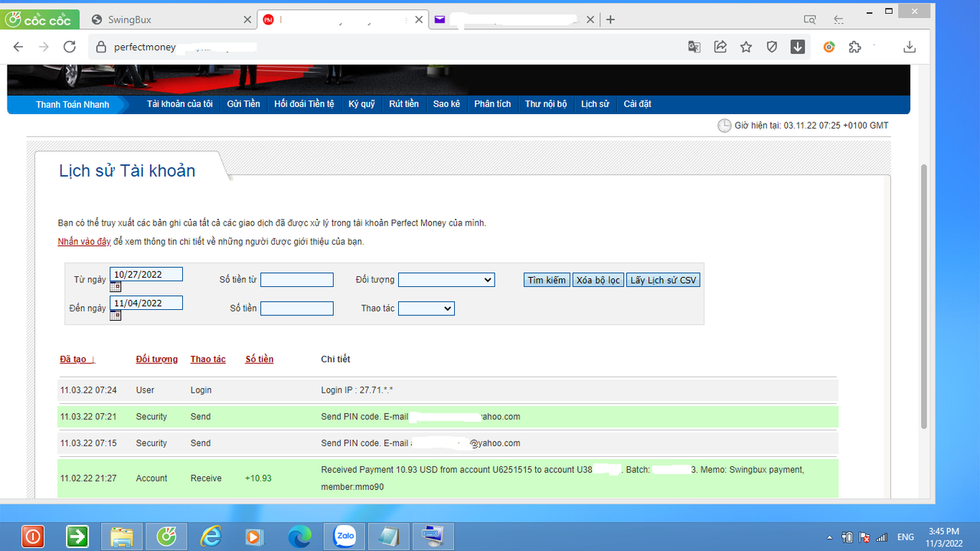980x551 pixels.
Task: Click the green arrow icon in taskbar
Action: pyautogui.click(x=77, y=537)
